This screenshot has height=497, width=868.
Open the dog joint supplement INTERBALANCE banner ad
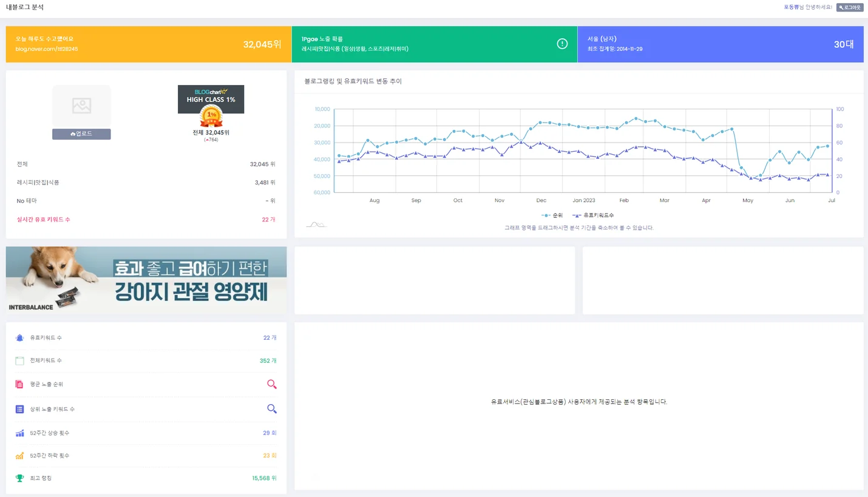[146, 280]
